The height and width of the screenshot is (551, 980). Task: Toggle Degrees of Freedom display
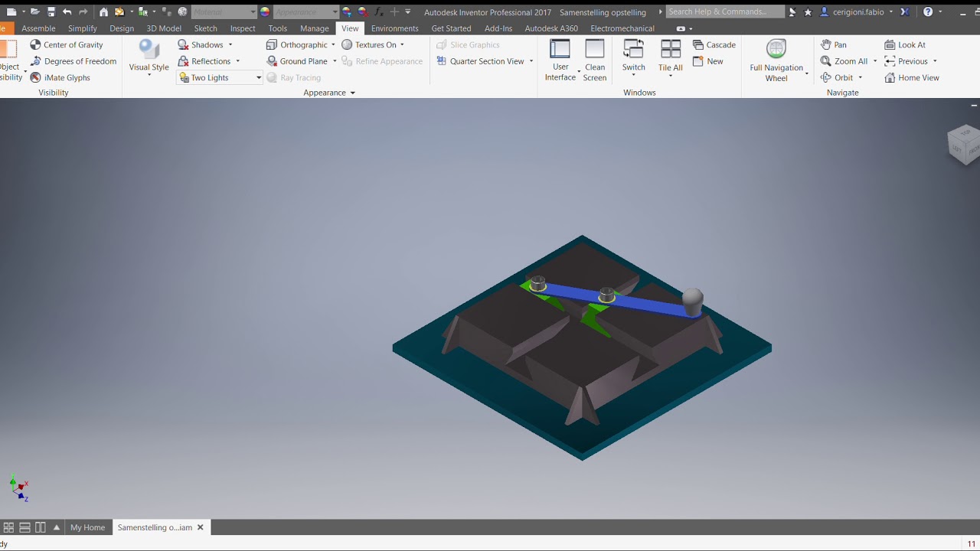click(x=73, y=61)
